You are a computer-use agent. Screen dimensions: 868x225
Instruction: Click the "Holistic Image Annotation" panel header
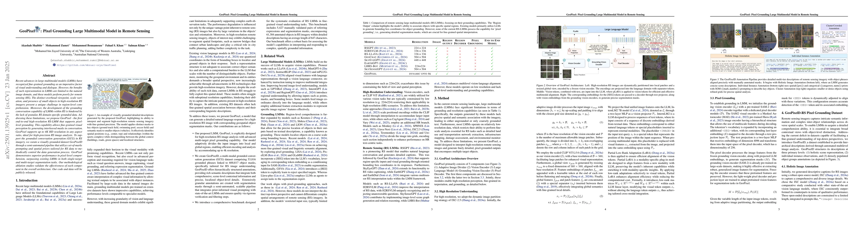737,56
